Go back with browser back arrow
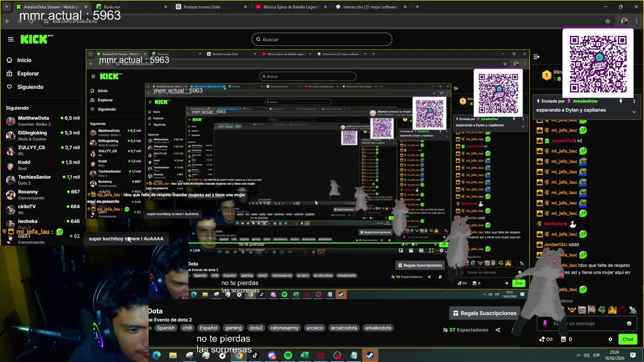 pos(7,21)
